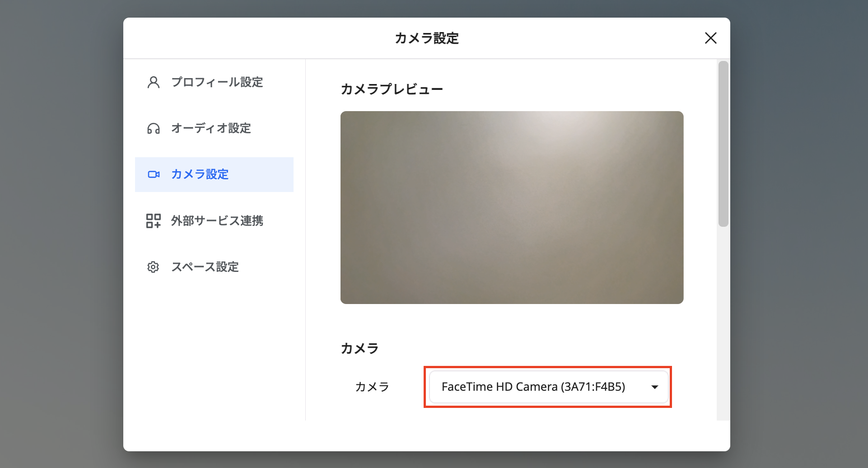Open スペース設定 from the sidebar

[x=205, y=267]
